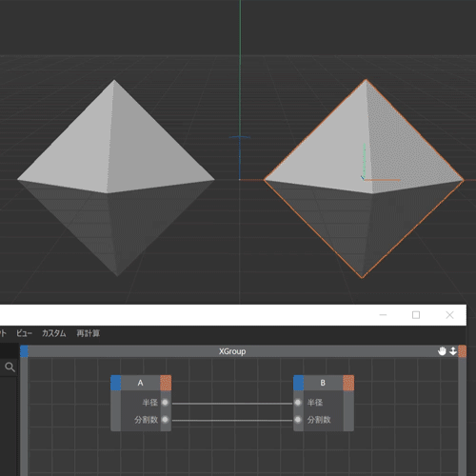Open node B's blue input ports menu
Viewport: 476px width, 476px height.
[299, 383]
